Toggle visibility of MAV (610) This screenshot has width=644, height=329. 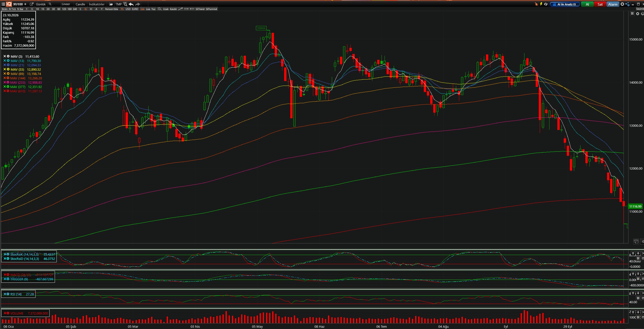[x=8, y=91]
